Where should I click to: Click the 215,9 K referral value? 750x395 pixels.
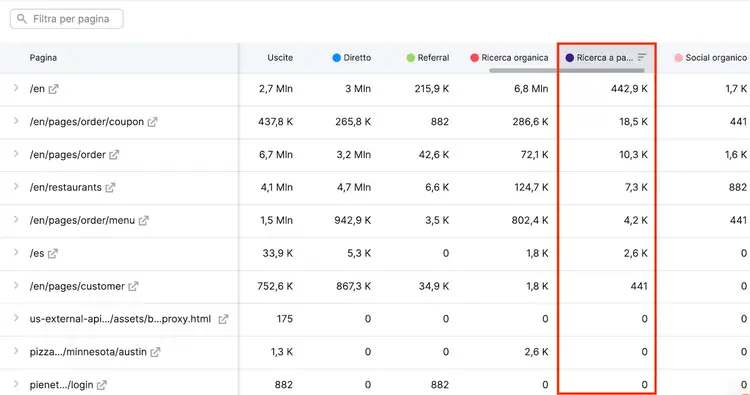tap(431, 89)
